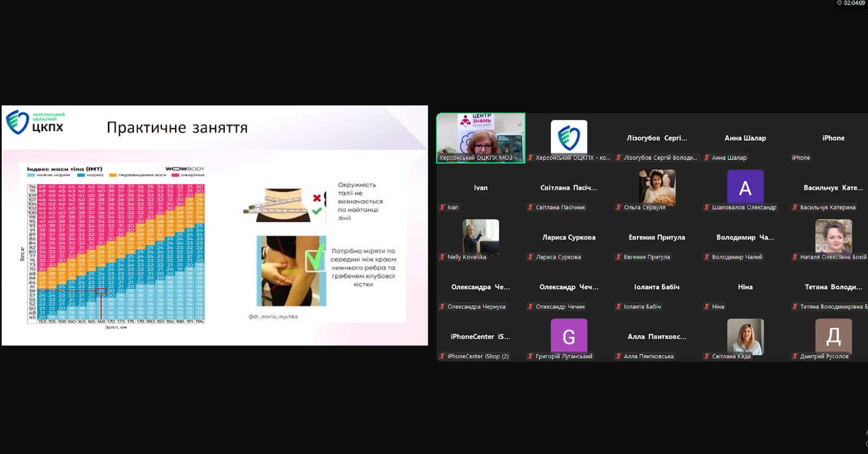
Task: Click Ніна's muted microphone icon
Action: click(x=706, y=306)
